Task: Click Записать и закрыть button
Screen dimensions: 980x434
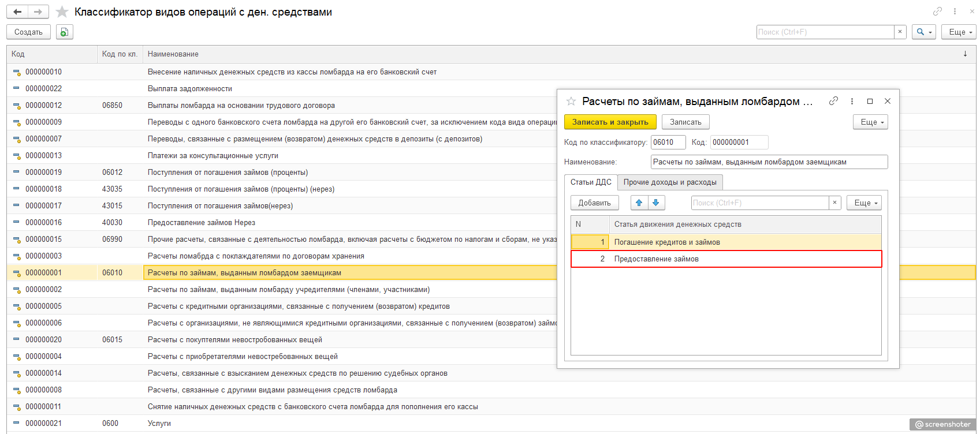Action: pyautogui.click(x=610, y=122)
